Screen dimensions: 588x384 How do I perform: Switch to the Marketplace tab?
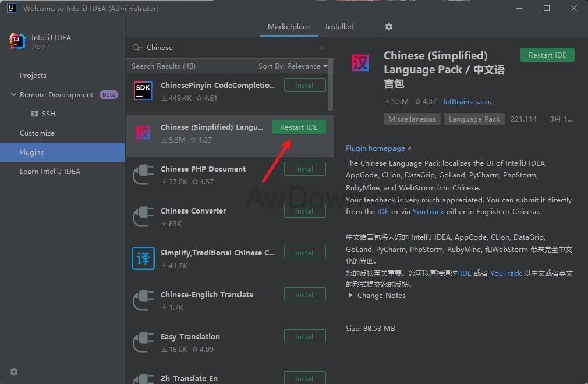pos(289,27)
